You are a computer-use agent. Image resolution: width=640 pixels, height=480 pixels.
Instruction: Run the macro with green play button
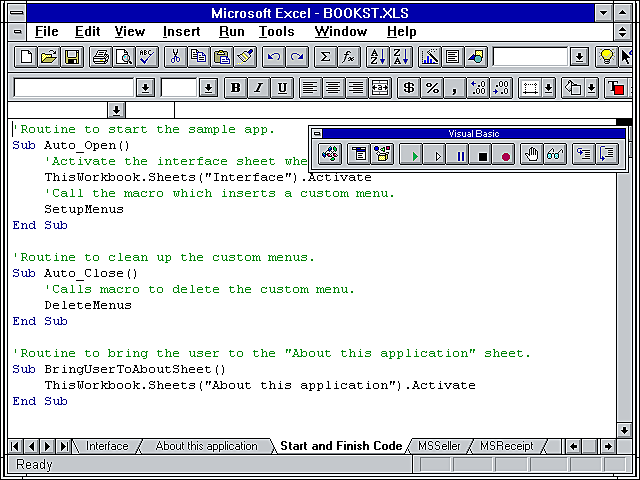click(411, 154)
